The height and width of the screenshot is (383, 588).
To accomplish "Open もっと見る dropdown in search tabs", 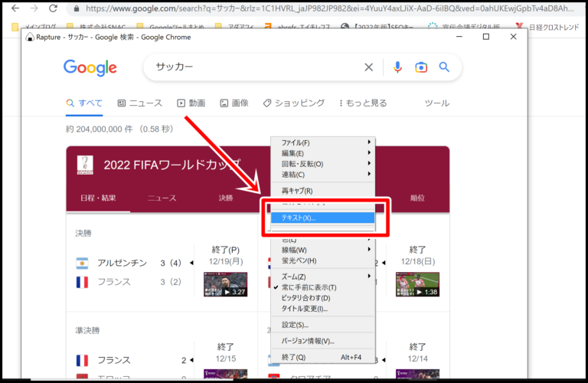I will pos(363,103).
